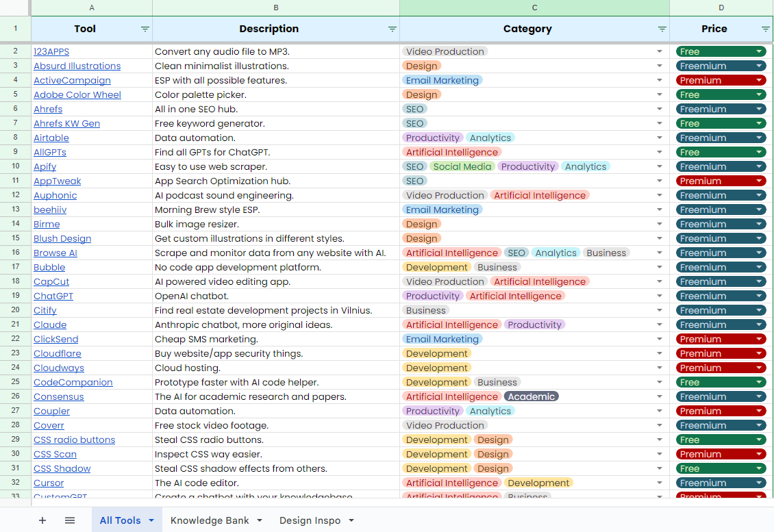The image size is (774, 532).
Task: Open the ActiveCampaign link
Action: pyautogui.click(x=72, y=80)
